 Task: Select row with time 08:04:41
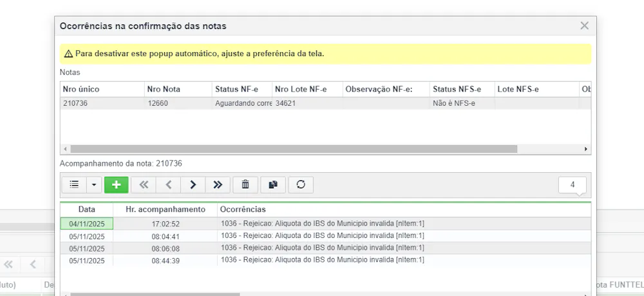click(x=326, y=236)
